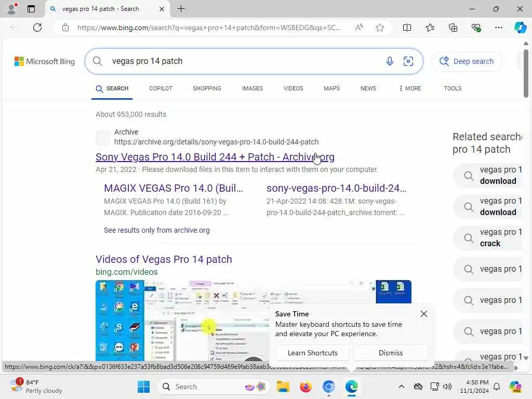Open split screen view

(407, 28)
